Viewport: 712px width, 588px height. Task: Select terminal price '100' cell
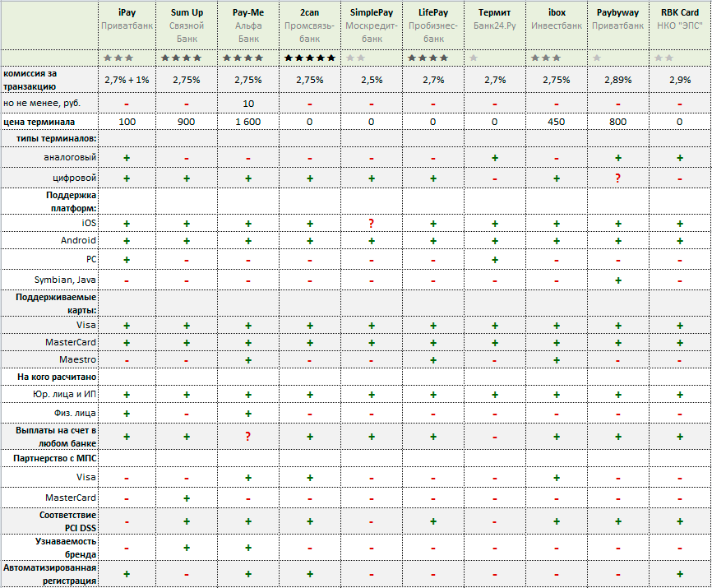[x=127, y=122]
